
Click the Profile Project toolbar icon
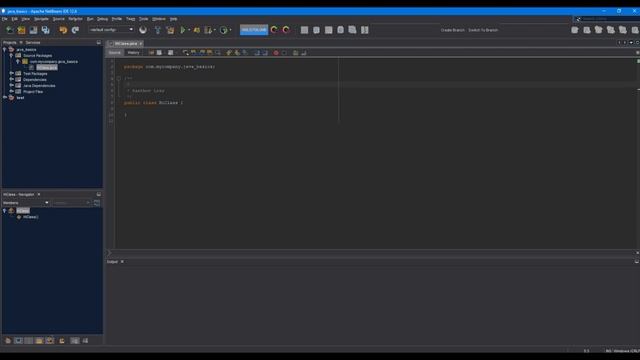click(x=208, y=30)
